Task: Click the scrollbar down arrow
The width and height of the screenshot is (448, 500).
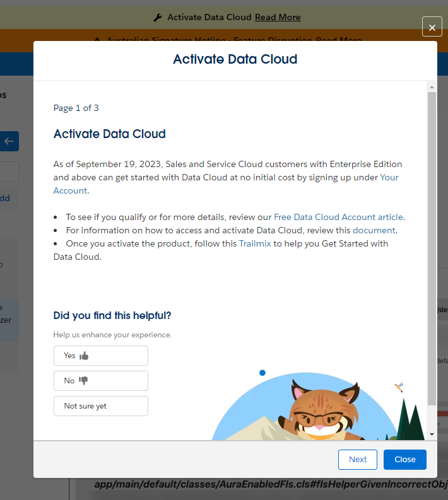Action: coord(432,434)
